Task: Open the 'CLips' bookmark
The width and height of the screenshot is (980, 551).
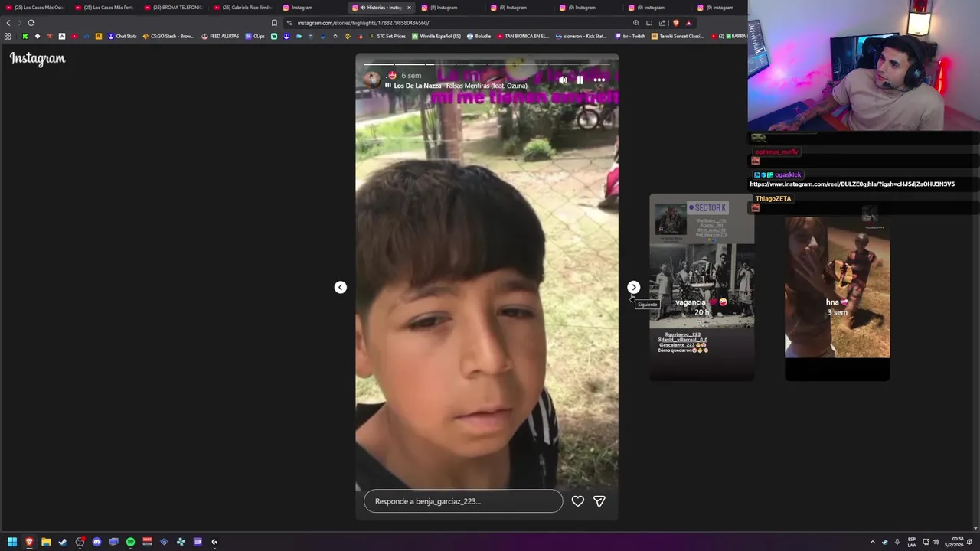Action: tap(255, 36)
